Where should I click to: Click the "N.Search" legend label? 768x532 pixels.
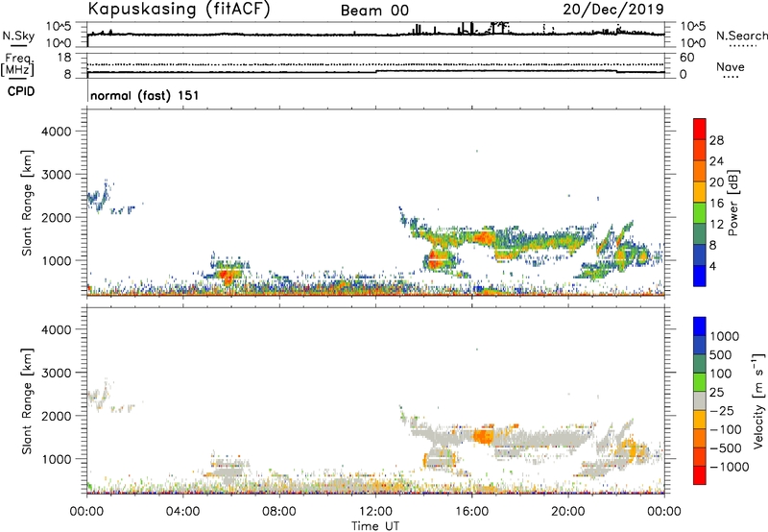tap(741, 36)
